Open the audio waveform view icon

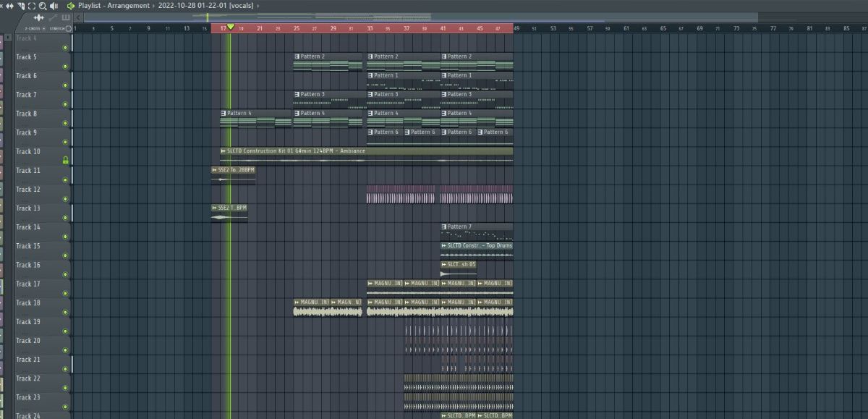[x=38, y=17]
